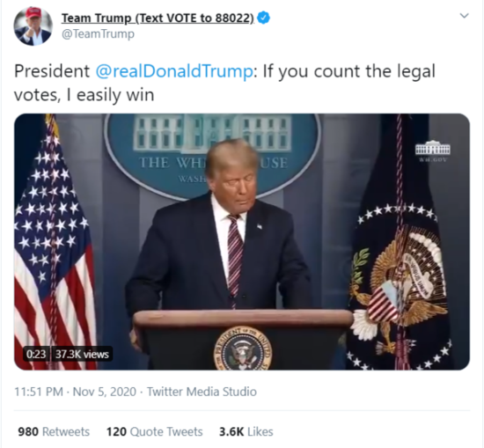Click the presidential seal on the podium
This screenshot has height=448, width=484.
(243, 349)
